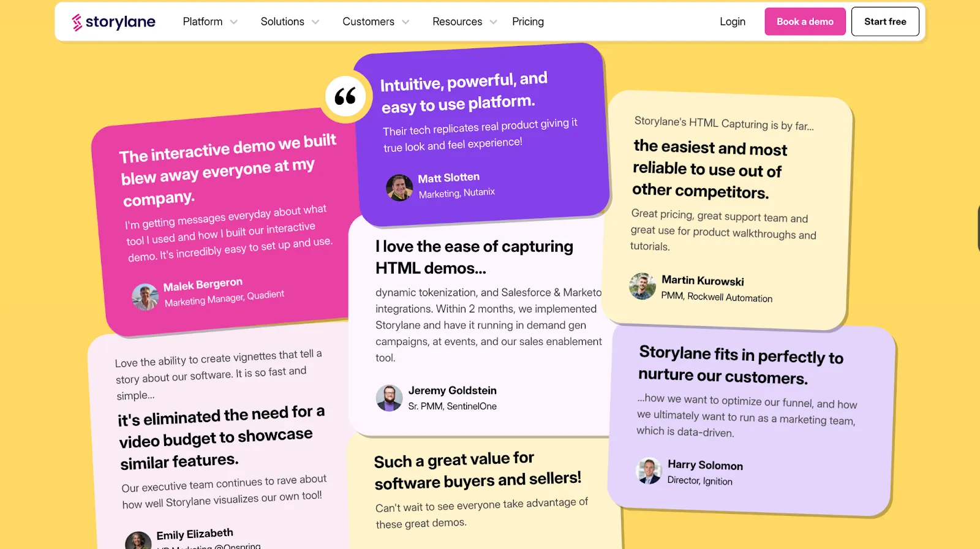Click 'I love the ease of capturing HTML demos' heading
Viewport: 980px width, 549px height.
pyautogui.click(x=474, y=257)
